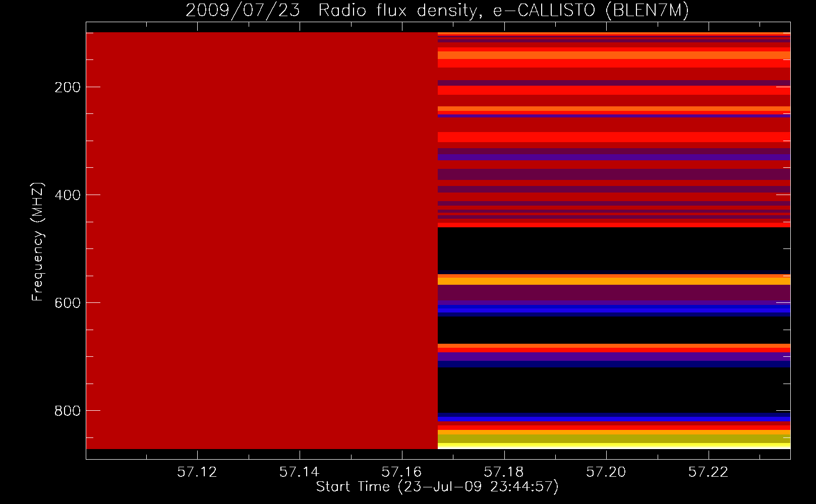The image size is (816, 504).
Task: Click the 200 frequency tick label
Action: pyautogui.click(x=68, y=87)
